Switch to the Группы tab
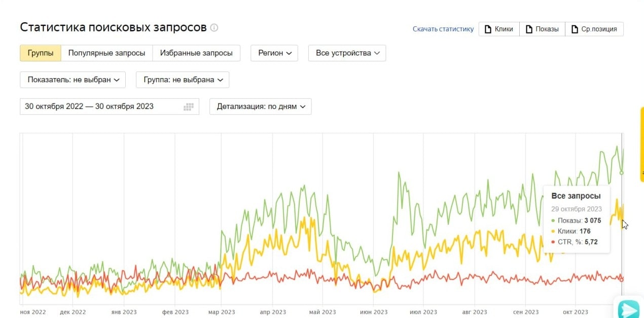 (x=41, y=53)
